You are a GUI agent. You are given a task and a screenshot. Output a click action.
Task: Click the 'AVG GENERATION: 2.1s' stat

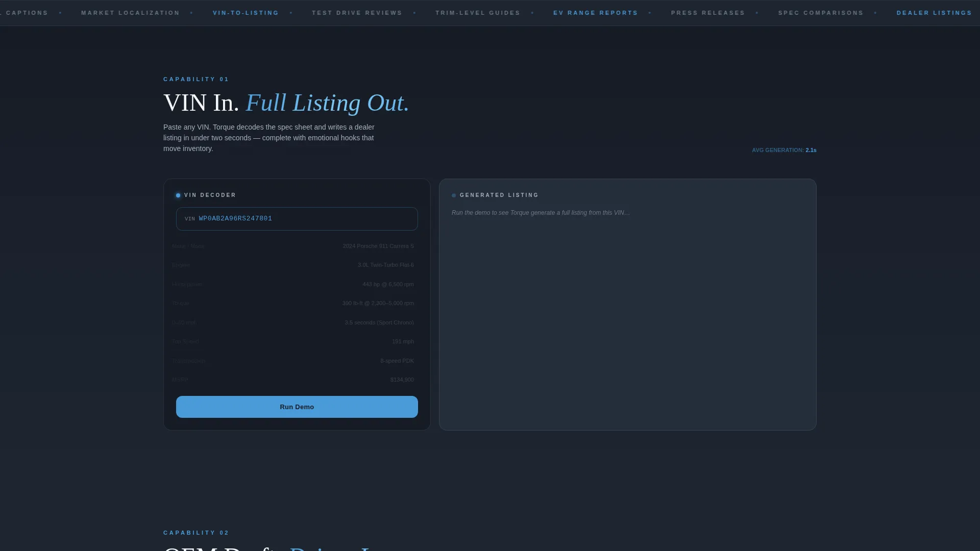(x=784, y=150)
